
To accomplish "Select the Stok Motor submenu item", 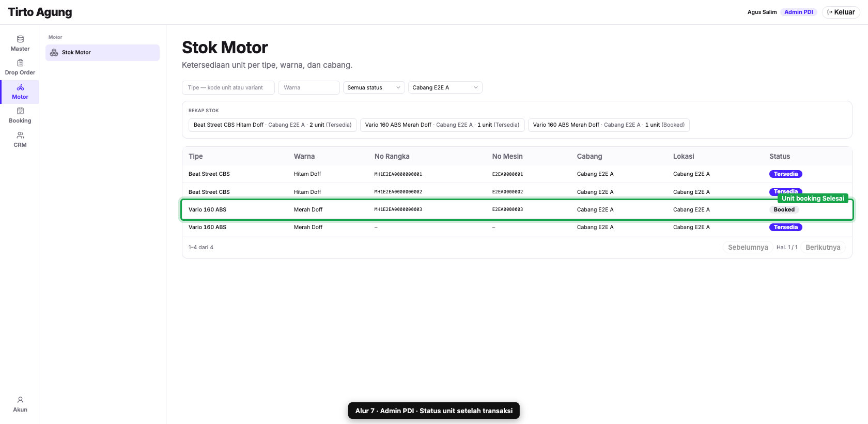I will point(102,53).
